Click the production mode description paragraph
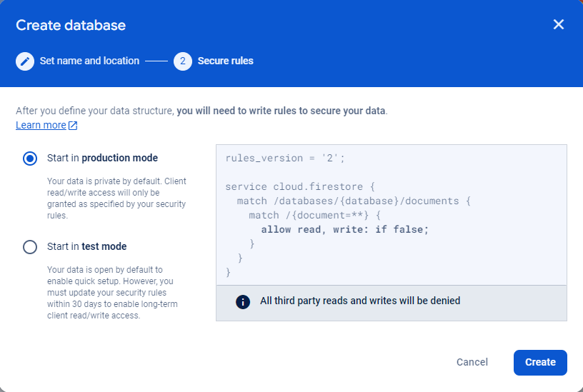Image resolution: width=583 pixels, height=392 pixels. coord(116,198)
